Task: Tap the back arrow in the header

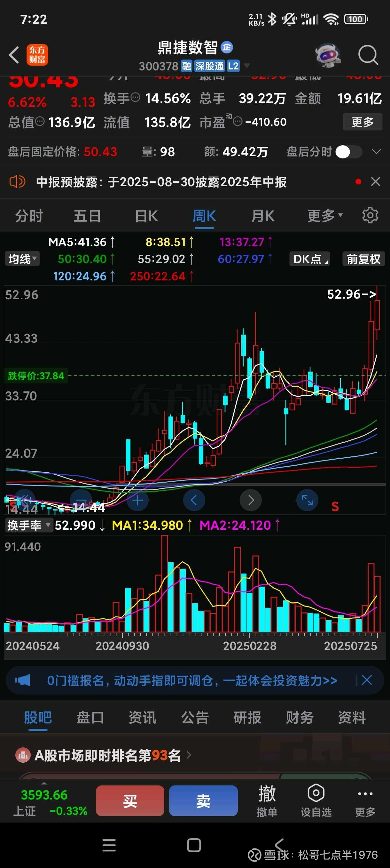Action: (14, 55)
